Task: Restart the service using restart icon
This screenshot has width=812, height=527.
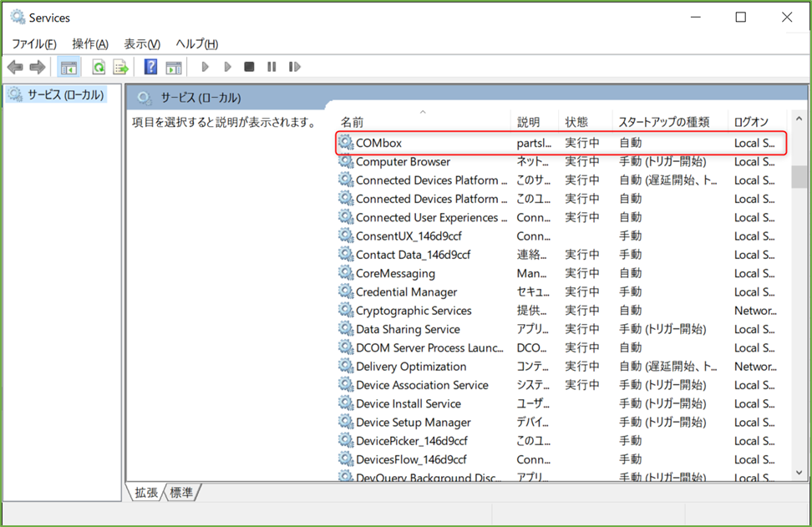Action: (x=295, y=67)
